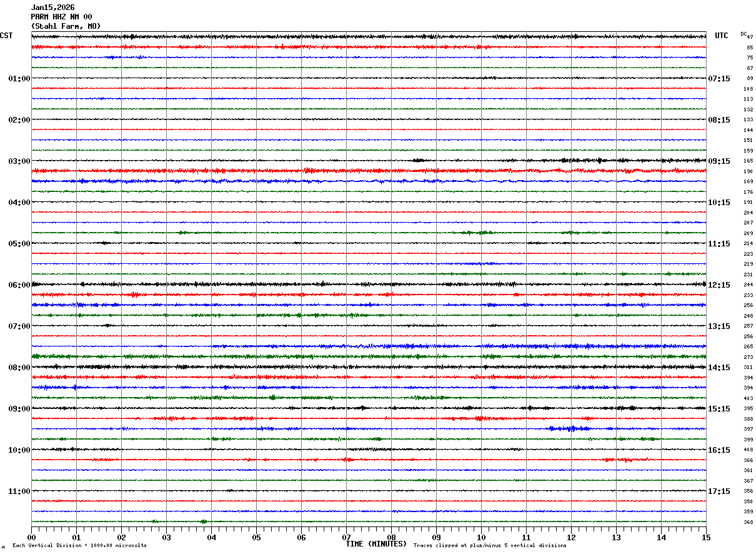Click the DC offset value 108
Image resolution: width=756 pixels, height=554 pixels.
tap(749, 89)
